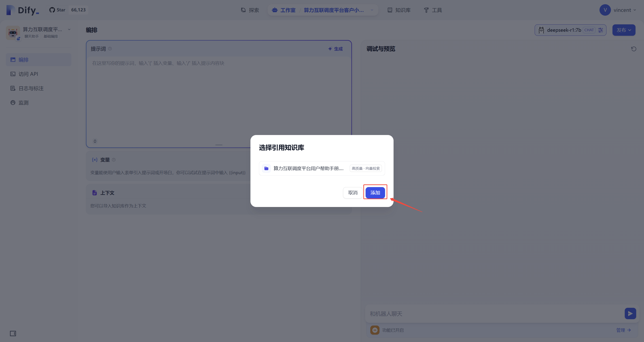This screenshot has width=644, height=342.
Task: Click the 上下文 document icon
Action: 95,193
